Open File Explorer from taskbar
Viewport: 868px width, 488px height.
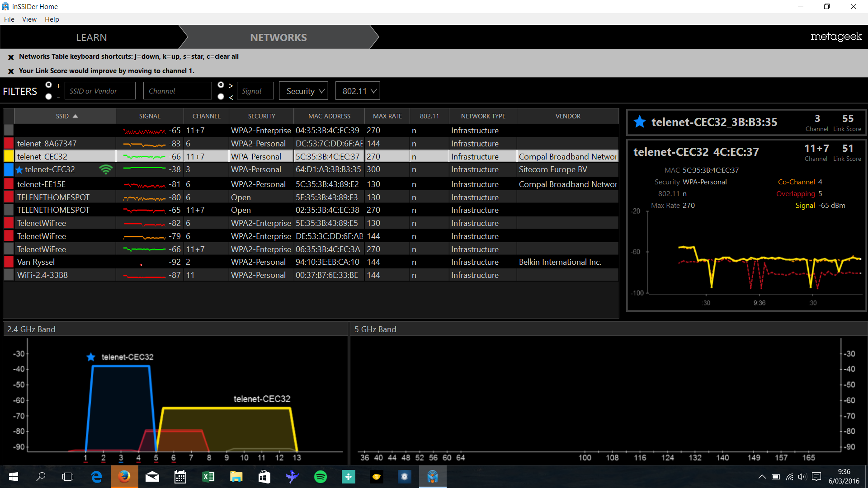236,477
